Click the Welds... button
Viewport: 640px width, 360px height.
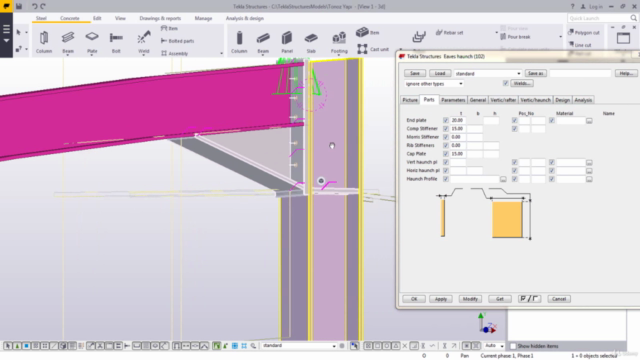point(522,83)
